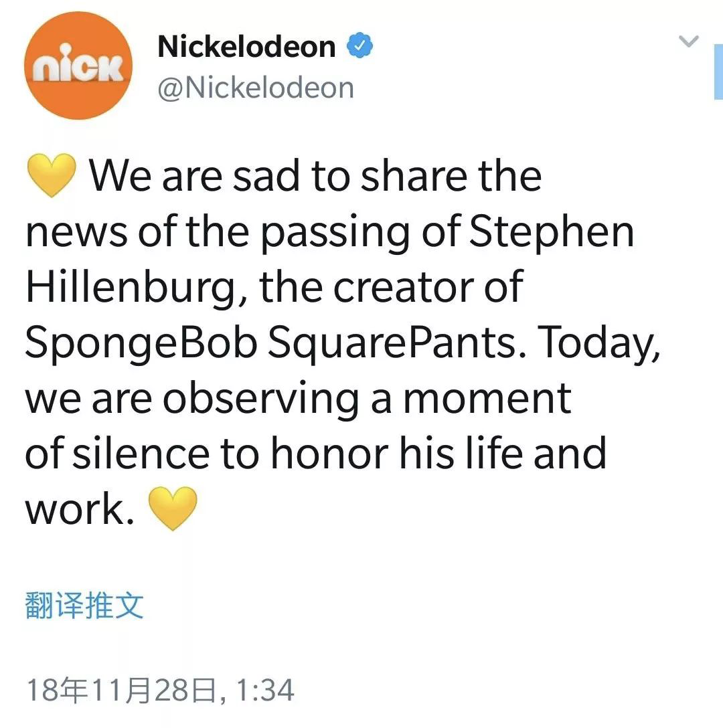This screenshot has width=723, height=728.
Task: Click the yellow heart before "We are sad"
Action: pos(52,175)
